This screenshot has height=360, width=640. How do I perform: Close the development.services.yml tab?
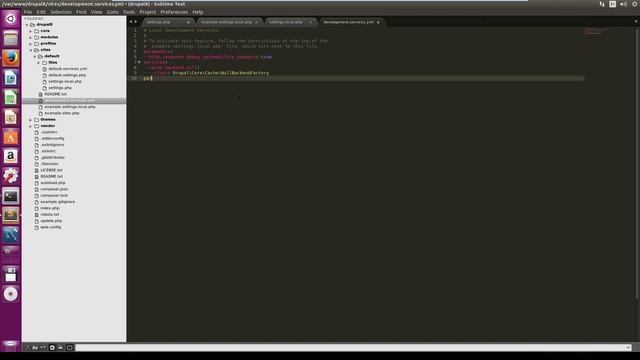coord(378,22)
